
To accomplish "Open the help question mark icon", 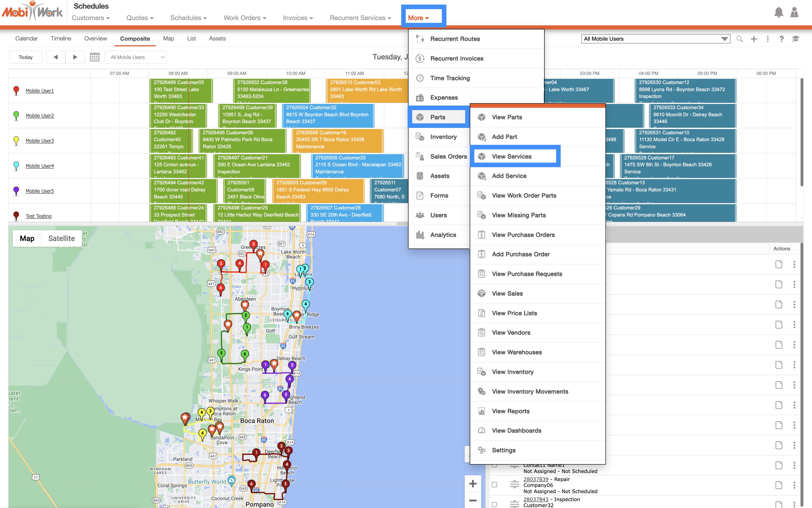I will point(781,39).
